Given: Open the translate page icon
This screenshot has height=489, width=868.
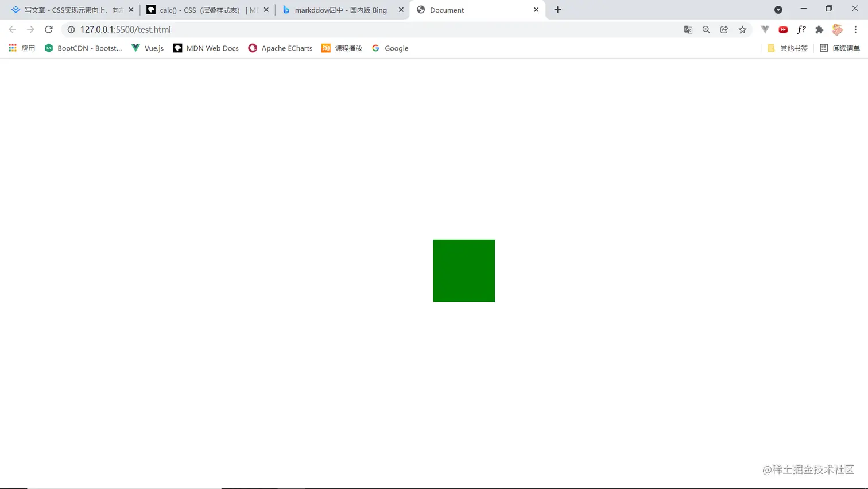Looking at the screenshot, I should (x=688, y=29).
